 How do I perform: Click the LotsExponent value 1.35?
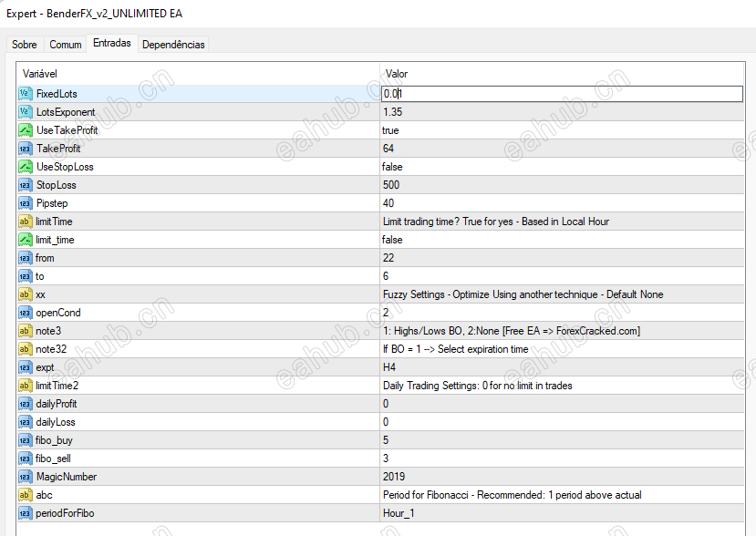[x=392, y=112]
